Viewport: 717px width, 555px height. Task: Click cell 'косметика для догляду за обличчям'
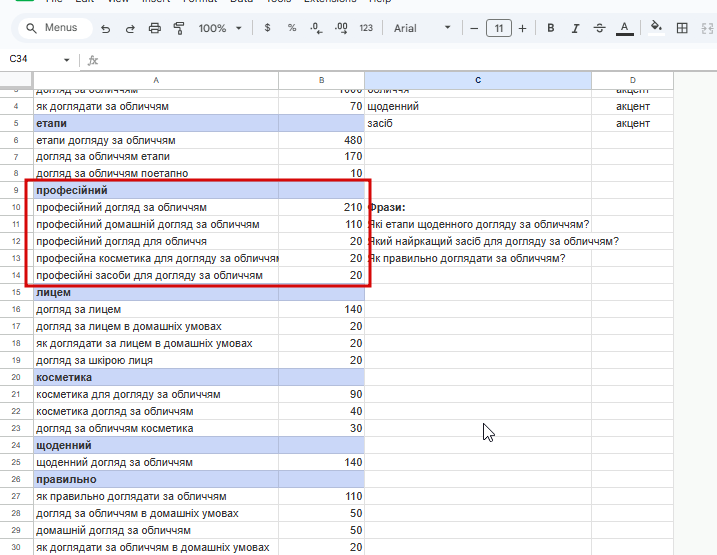156,395
